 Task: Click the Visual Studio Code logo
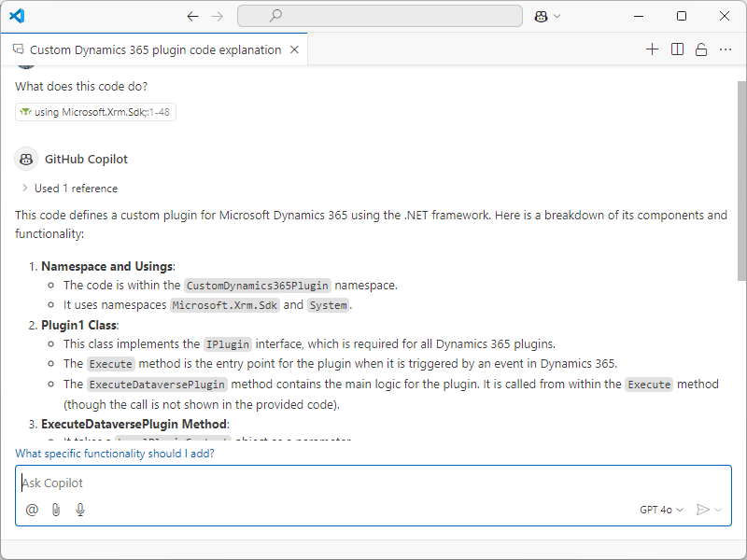[15, 15]
